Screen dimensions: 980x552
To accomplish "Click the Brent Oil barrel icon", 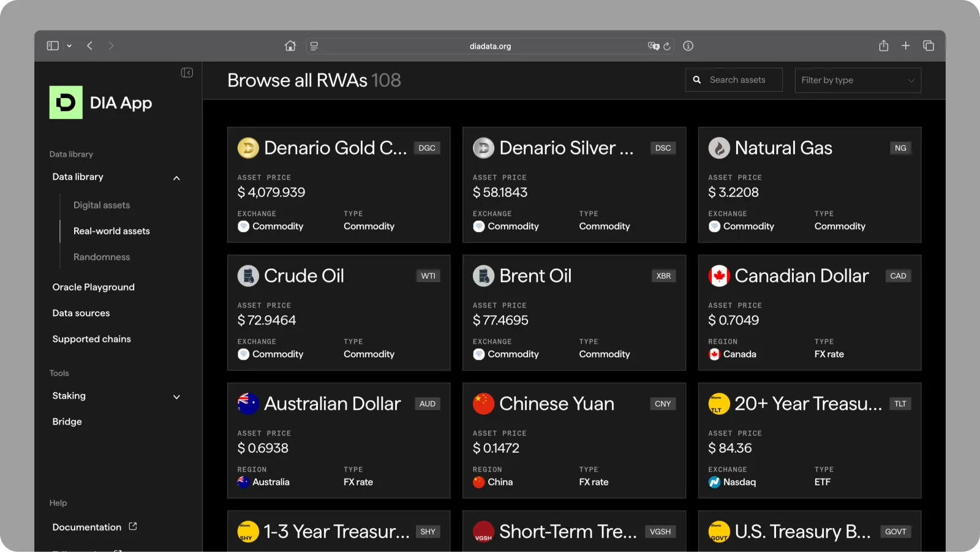I will [x=483, y=276].
